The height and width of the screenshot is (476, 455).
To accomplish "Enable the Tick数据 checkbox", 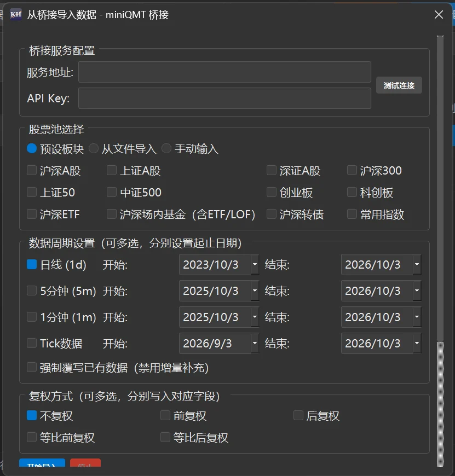I will coord(32,344).
